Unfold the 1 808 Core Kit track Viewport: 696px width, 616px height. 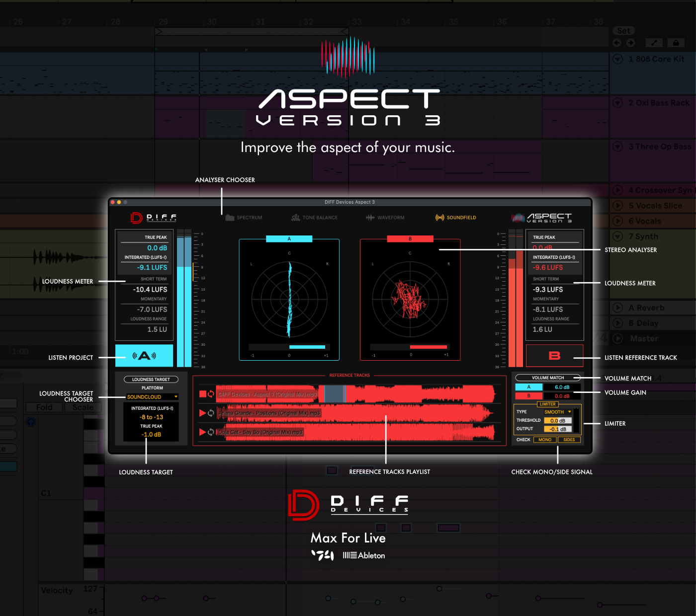pyautogui.click(x=618, y=59)
